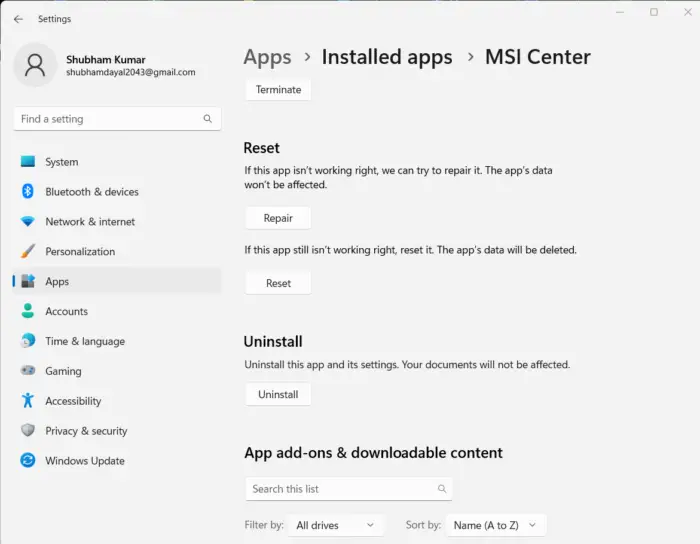Open Network & internet settings
Screen dimensions: 700x544
pos(117,221)
